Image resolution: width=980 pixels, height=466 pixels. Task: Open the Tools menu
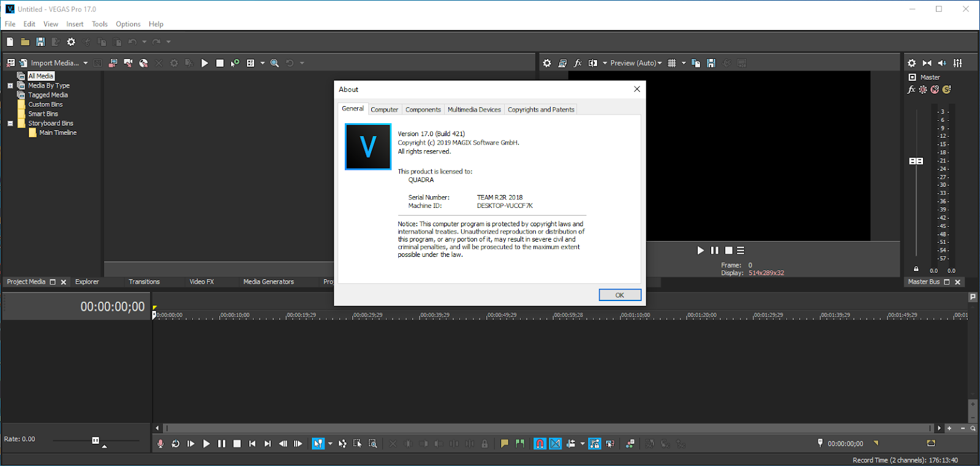100,25
